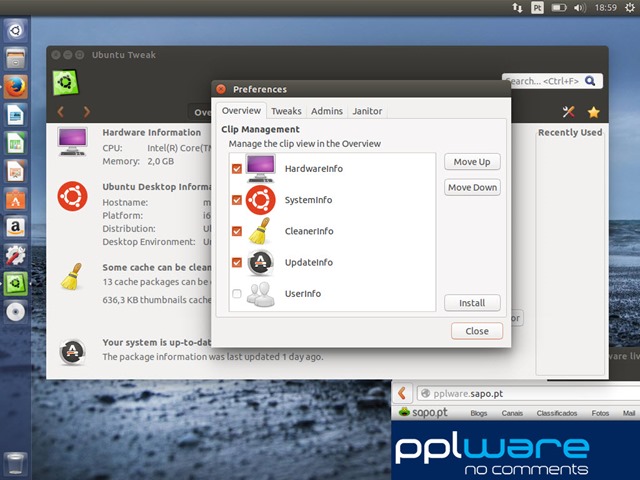
Task: Select the UpdateInfo row label
Action: tap(309, 262)
